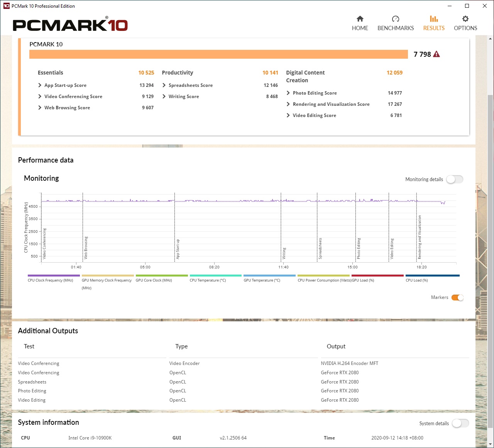494x448 pixels.
Task: Open Options via gear icon
Action: (465, 19)
